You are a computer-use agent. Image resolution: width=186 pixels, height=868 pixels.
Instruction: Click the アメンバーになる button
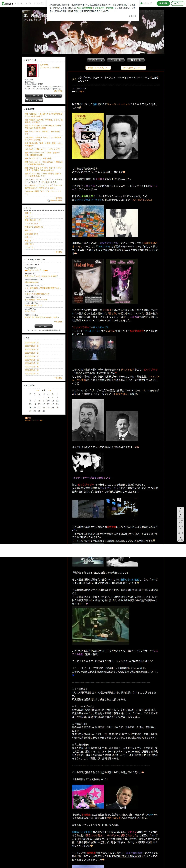pos(53,96)
